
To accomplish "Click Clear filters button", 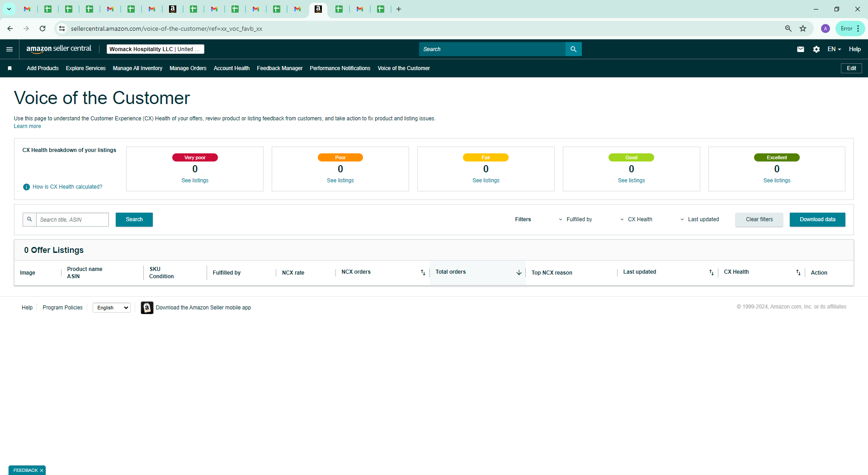I will coord(759,219).
